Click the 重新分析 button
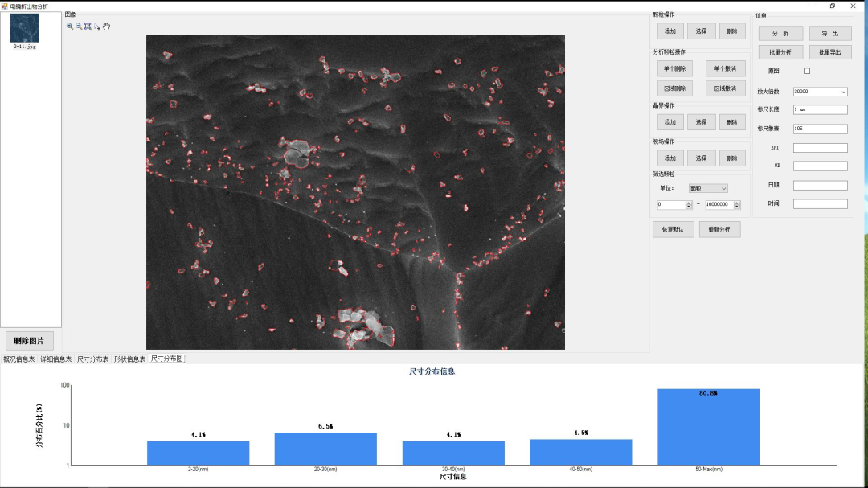This screenshot has width=868, height=488. click(x=719, y=229)
